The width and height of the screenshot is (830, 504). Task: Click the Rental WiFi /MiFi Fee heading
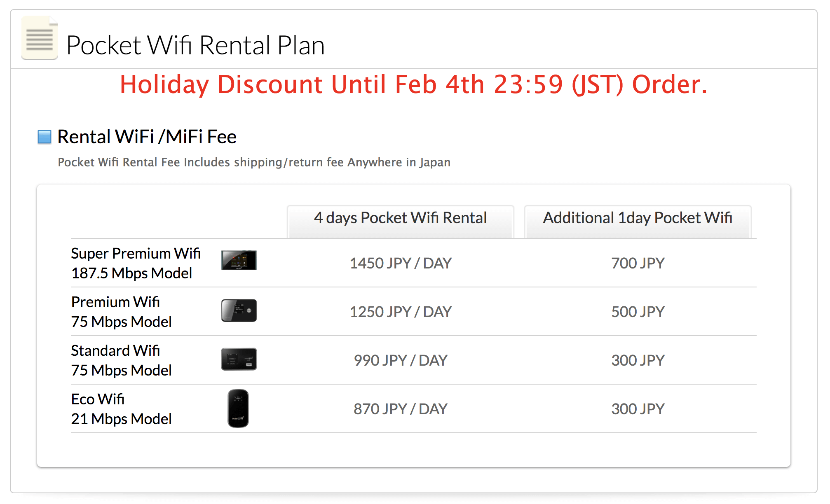[147, 137]
